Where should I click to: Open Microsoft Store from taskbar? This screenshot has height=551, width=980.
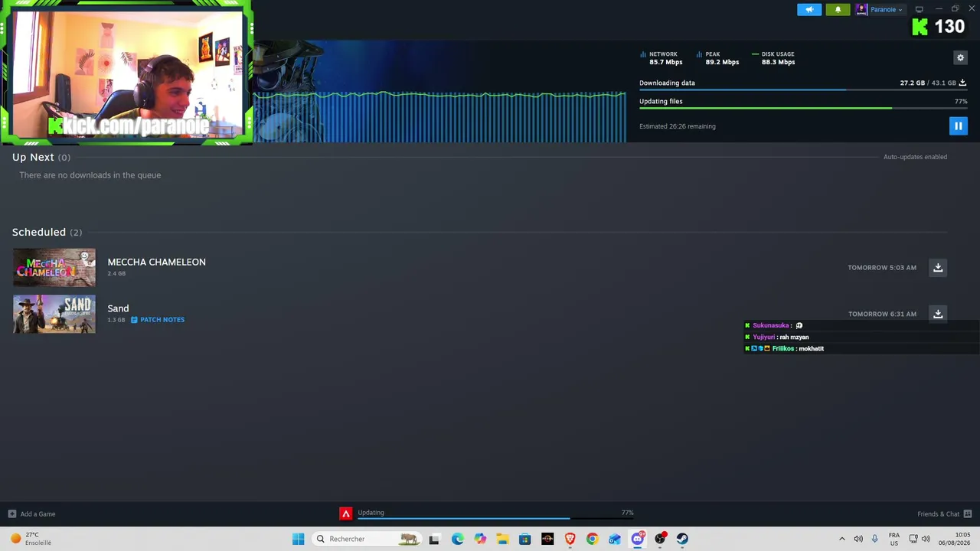(524, 539)
